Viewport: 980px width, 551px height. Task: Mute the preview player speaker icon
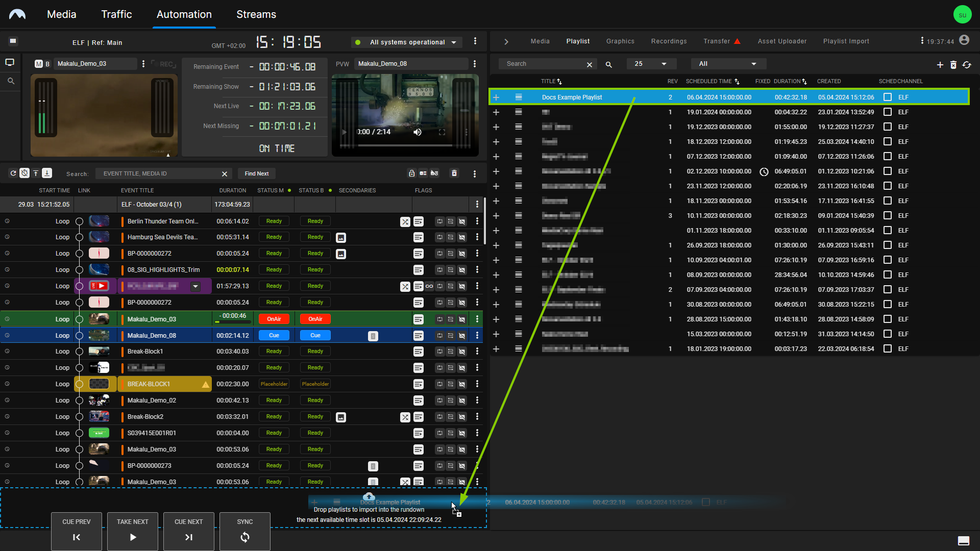click(418, 132)
